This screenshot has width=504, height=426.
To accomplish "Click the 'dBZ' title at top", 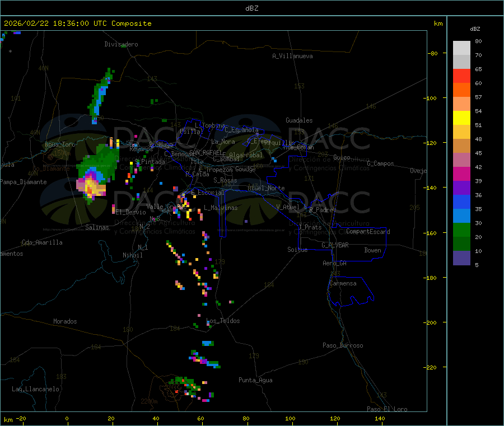I will tap(251, 8).
